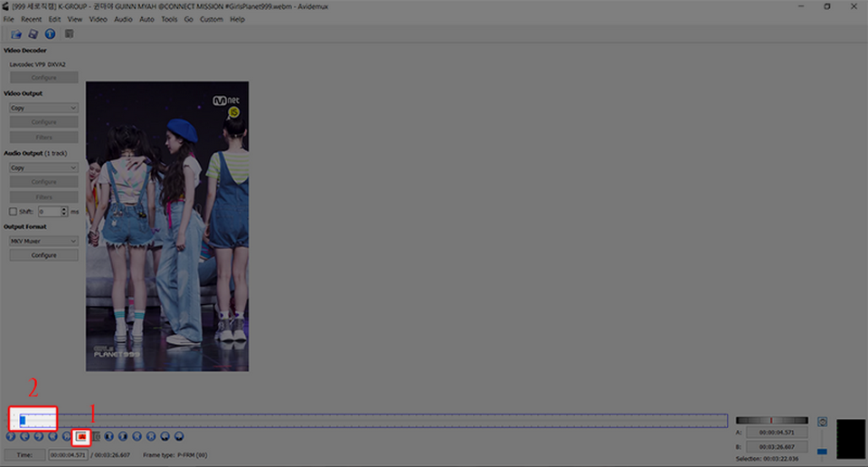Open the Video Output Copy dropdown
Screen dimensions: 868x467
tap(43, 108)
